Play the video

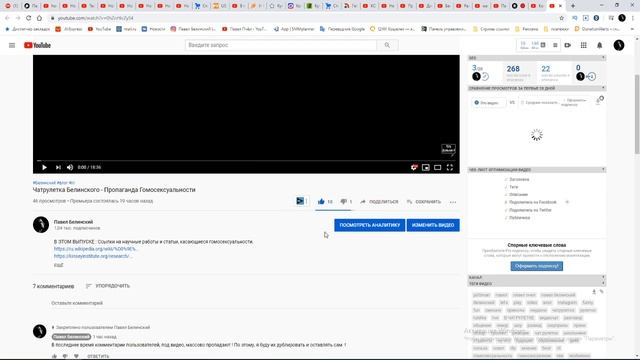pyautogui.click(x=44, y=167)
